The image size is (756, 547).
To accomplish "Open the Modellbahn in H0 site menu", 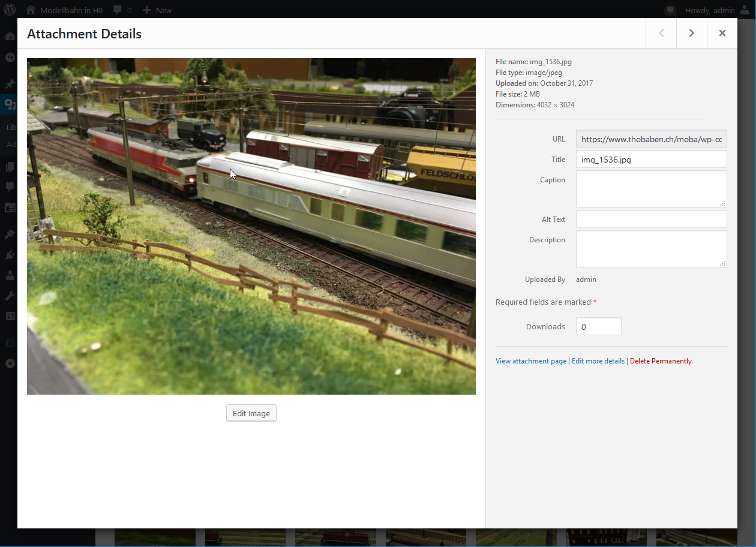I will point(64,10).
